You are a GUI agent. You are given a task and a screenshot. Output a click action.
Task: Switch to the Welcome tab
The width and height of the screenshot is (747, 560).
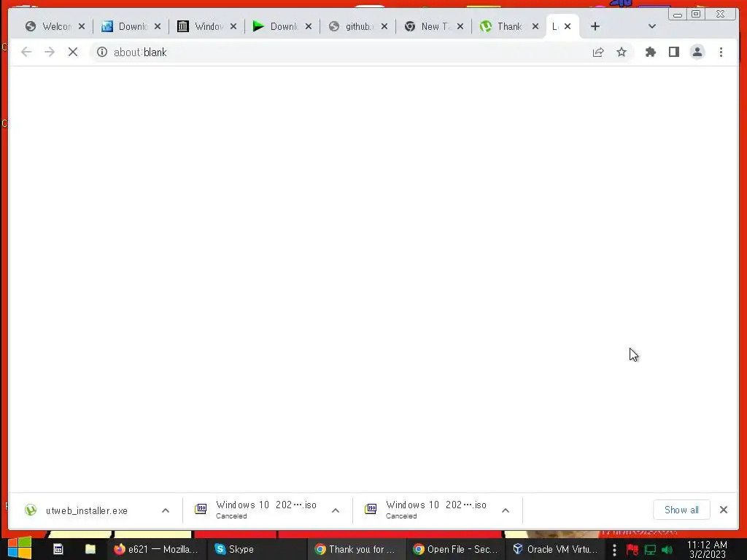(49, 27)
